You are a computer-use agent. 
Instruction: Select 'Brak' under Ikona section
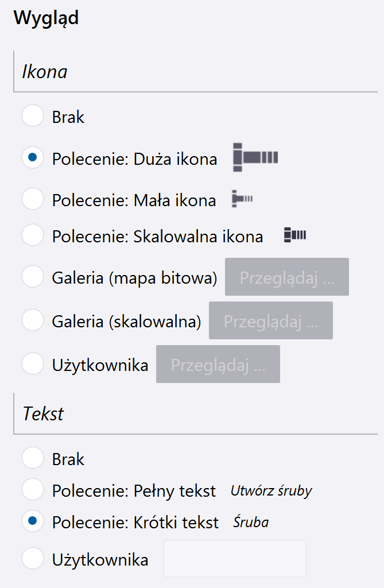(x=33, y=117)
